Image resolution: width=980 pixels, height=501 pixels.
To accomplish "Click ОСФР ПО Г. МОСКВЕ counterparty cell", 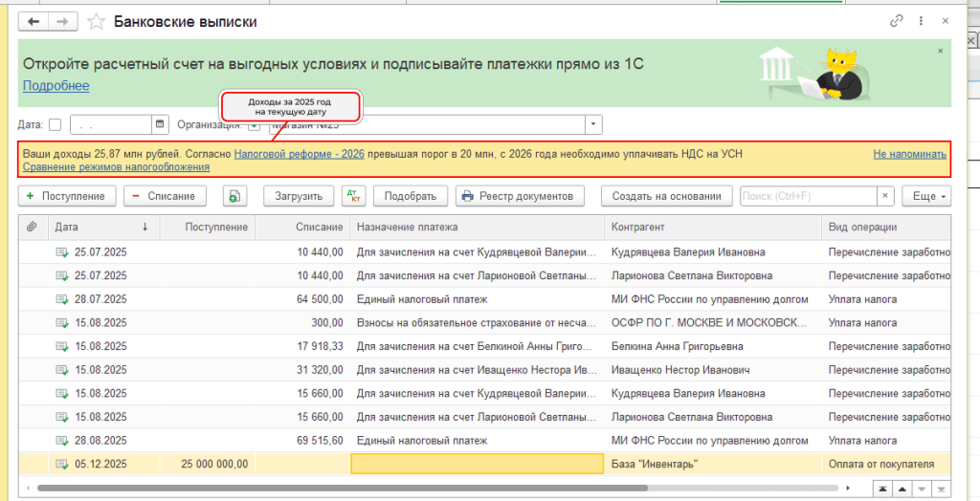I will click(712, 323).
